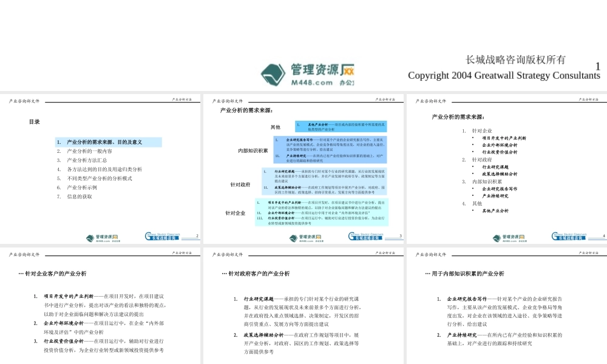
Task: Click the 管理资源网 logo on the diagram slide with 其他 box
Action: tap(305, 238)
